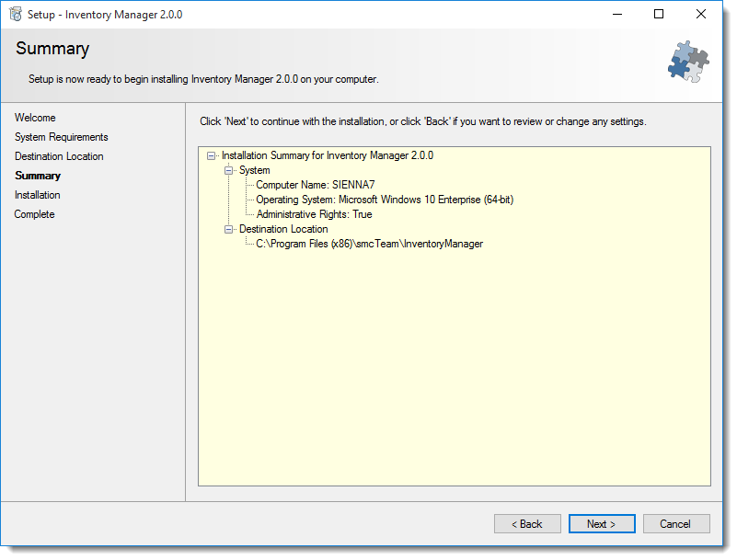
Task: Click the setup icon in the title bar
Action: pos(16,15)
